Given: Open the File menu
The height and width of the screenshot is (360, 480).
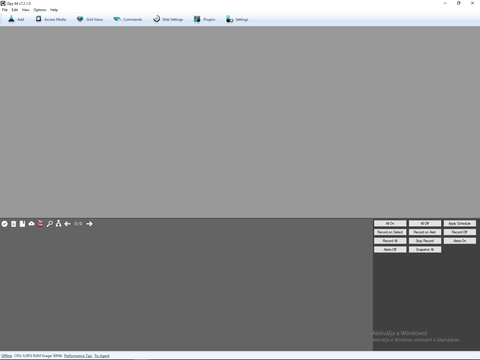Looking at the screenshot, I should click(5, 10).
